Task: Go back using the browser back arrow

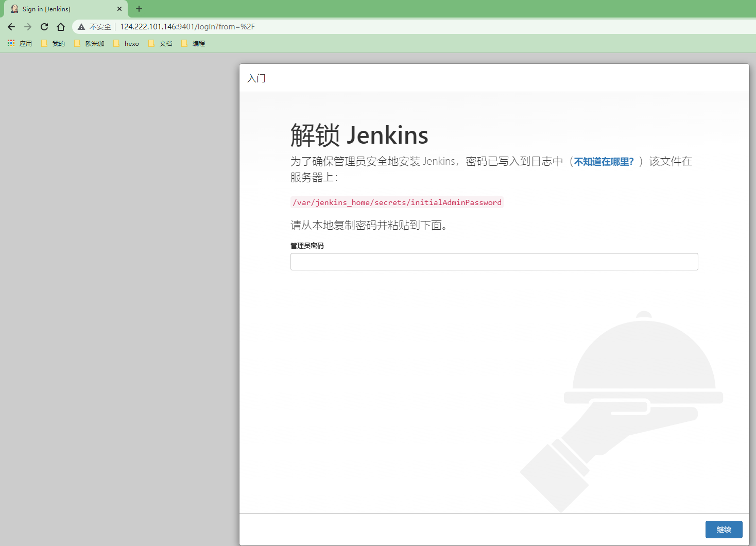Action: coord(11,27)
